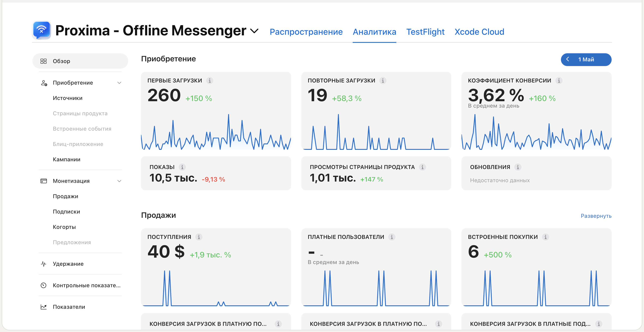Collapse the Приобретение sidebar section
644x332 pixels.
(119, 83)
